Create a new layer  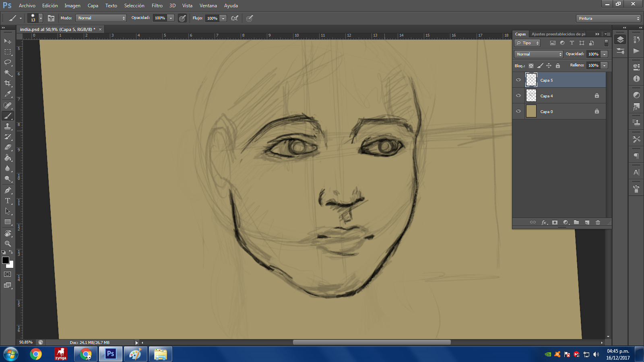(x=587, y=222)
